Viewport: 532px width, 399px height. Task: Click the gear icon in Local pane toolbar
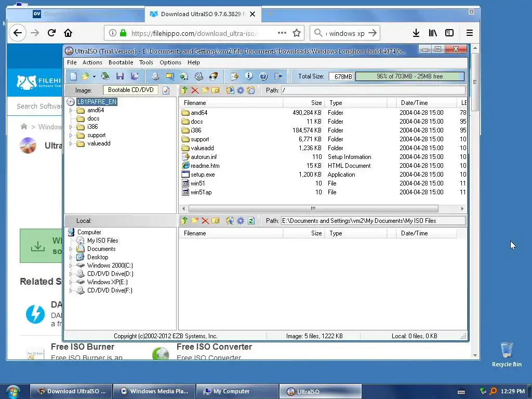coord(241,220)
